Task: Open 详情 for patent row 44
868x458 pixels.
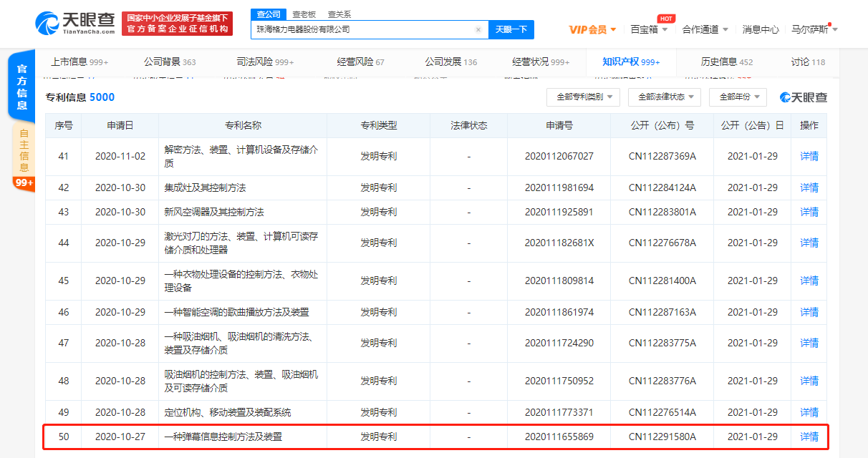Action: 809,243
